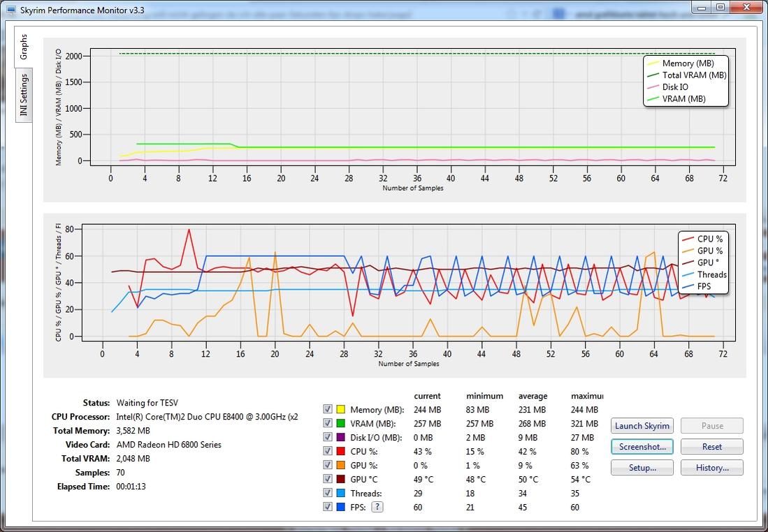Reset the collected performance samples
Viewport: 768px width, 532px height.
coord(711,447)
